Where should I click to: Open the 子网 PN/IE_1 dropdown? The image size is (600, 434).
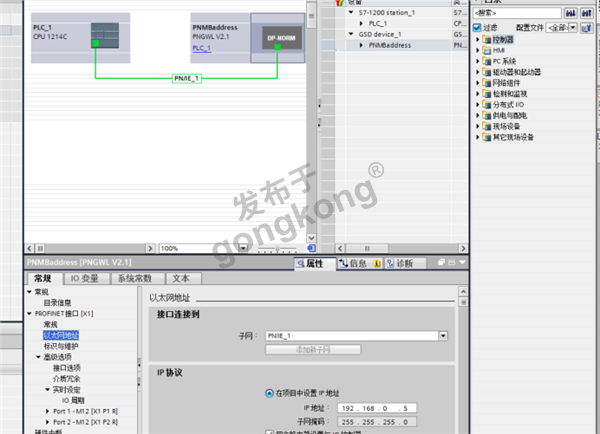coord(443,336)
